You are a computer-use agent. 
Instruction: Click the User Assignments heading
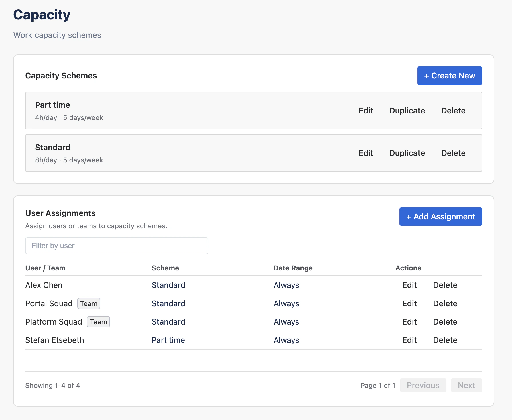coord(60,213)
